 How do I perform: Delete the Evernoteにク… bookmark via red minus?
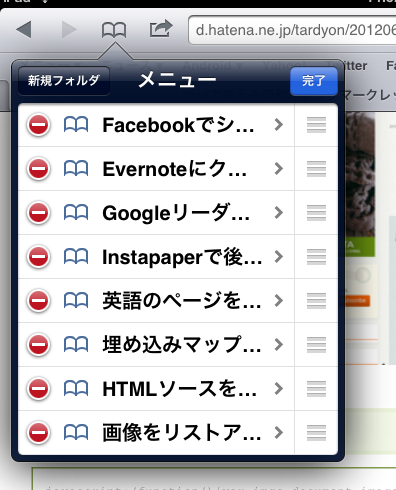point(39,169)
